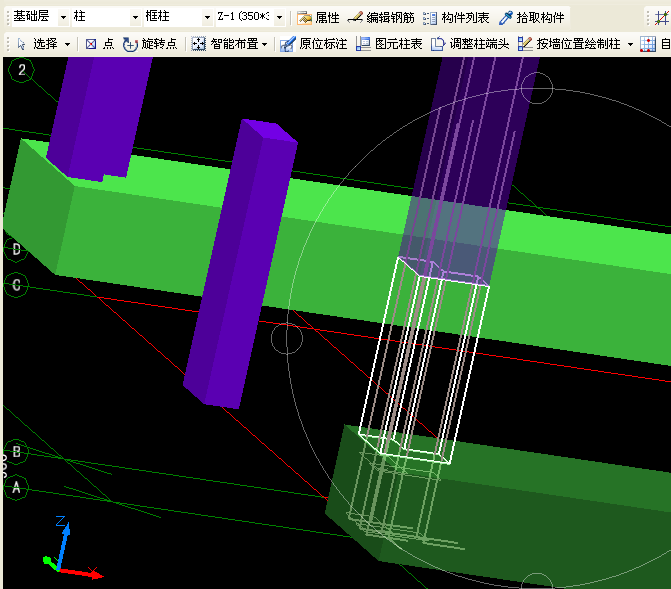Image resolution: width=671 pixels, height=589 pixels.
Task: Click the 编辑钢筋 text label
Action: (390, 18)
